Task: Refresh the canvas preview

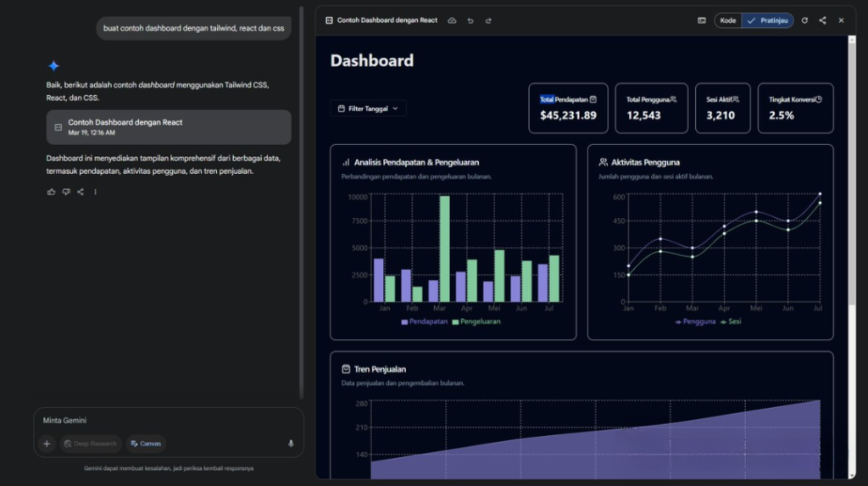Action: tap(804, 20)
